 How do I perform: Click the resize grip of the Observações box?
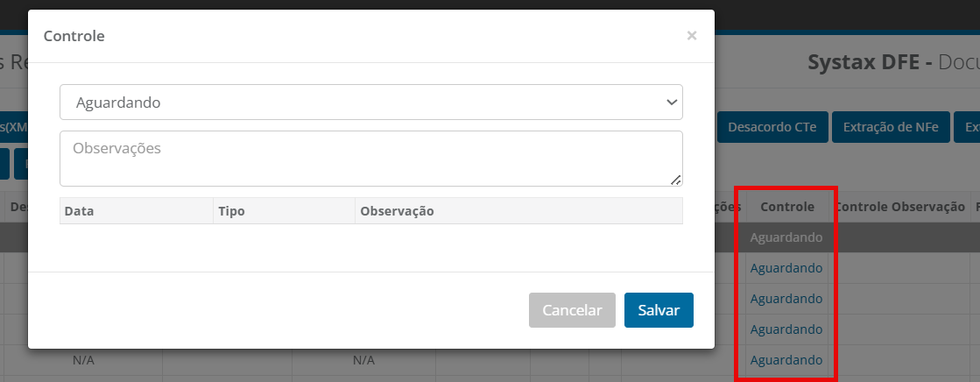click(x=676, y=180)
